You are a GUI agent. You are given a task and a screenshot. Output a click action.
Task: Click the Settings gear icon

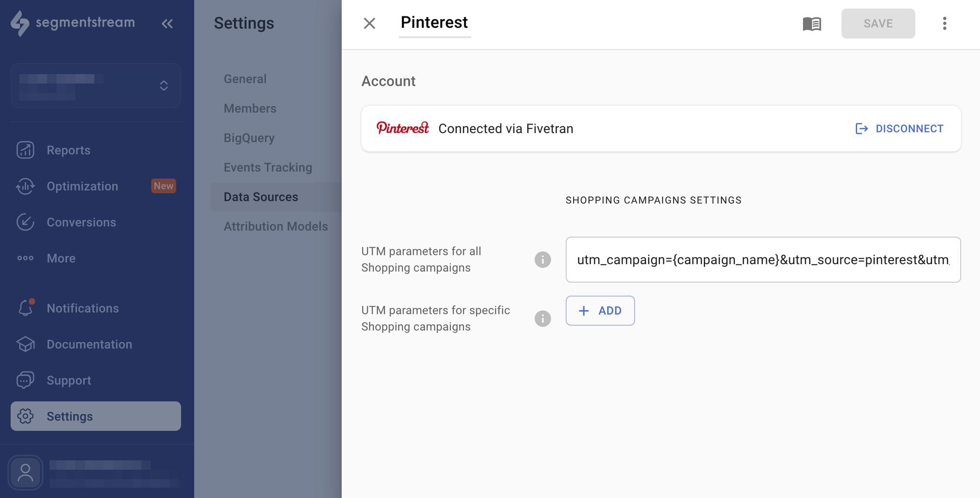[x=25, y=416]
